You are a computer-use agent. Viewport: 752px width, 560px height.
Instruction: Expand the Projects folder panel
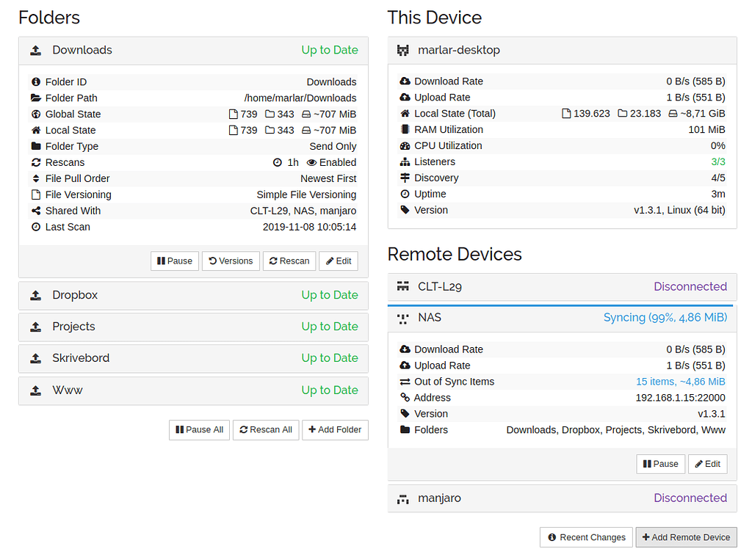click(193, 327)
